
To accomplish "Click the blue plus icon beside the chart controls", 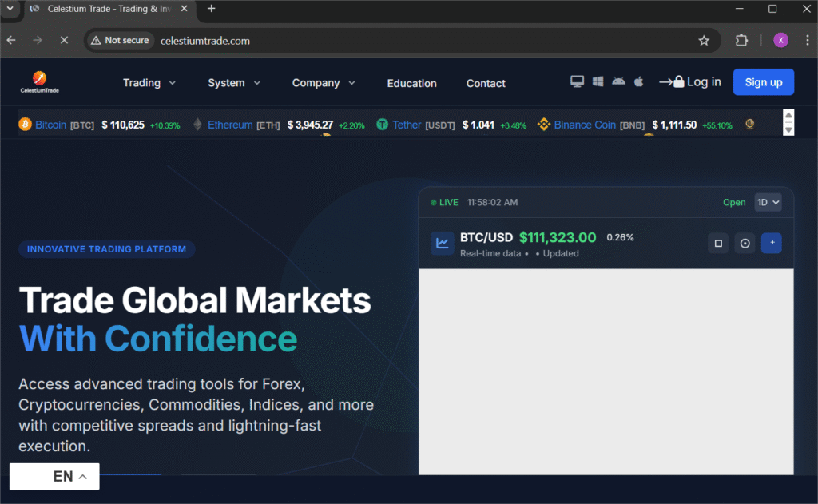I will pyautogui.click(x=771, y=243).
